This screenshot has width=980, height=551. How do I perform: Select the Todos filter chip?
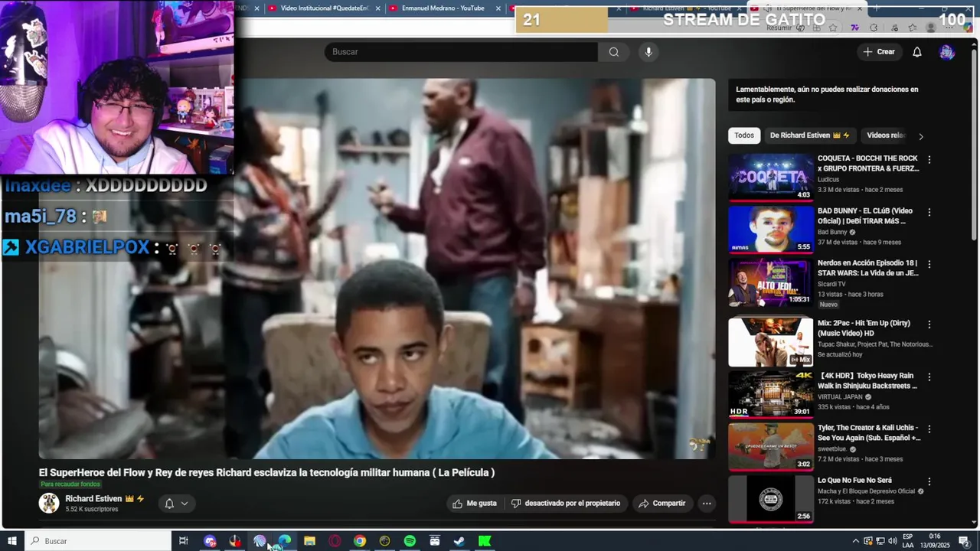(744, 135)
